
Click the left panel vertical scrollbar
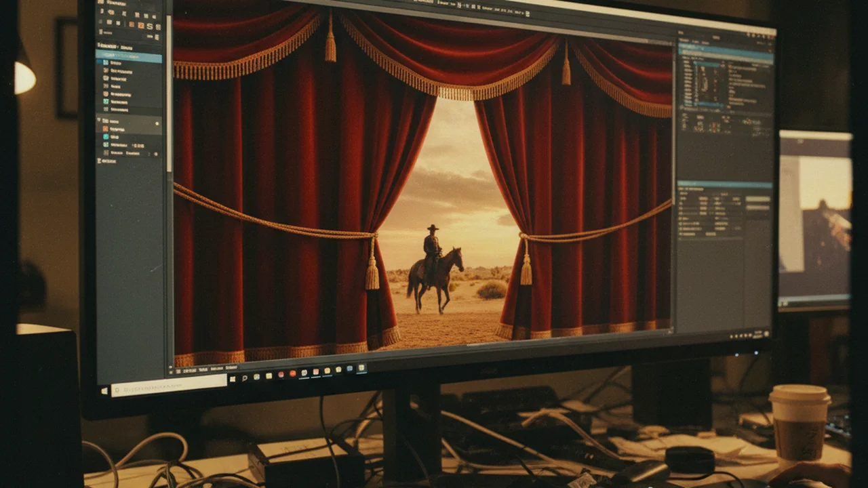(x=169, y=95)
